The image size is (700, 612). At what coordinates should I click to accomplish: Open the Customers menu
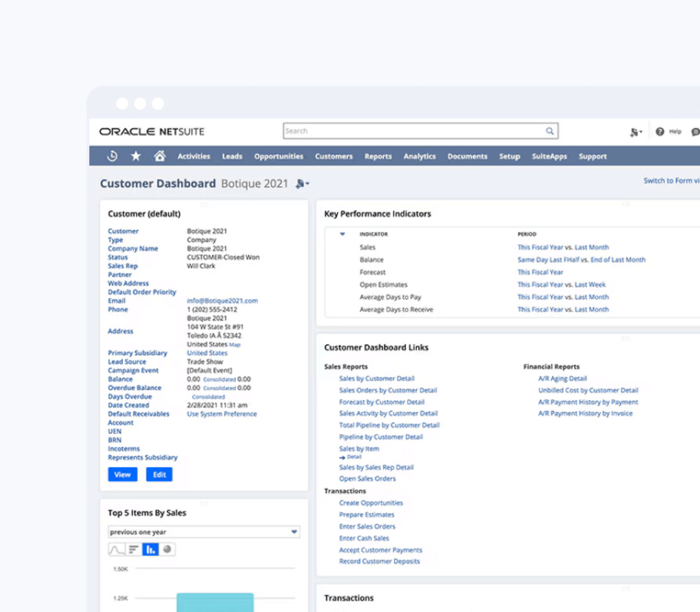click(334, 156)
